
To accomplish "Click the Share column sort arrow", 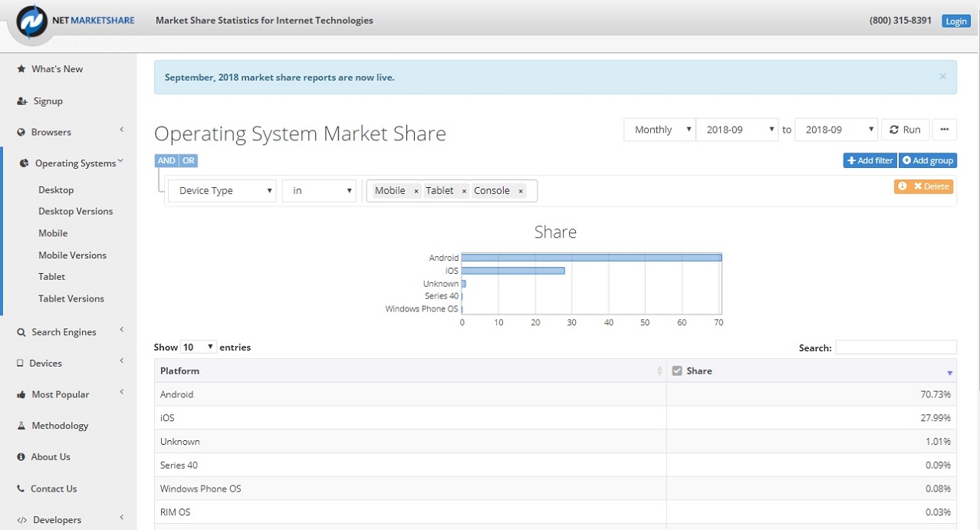I will pyautogui.click(x=949, y=373).
